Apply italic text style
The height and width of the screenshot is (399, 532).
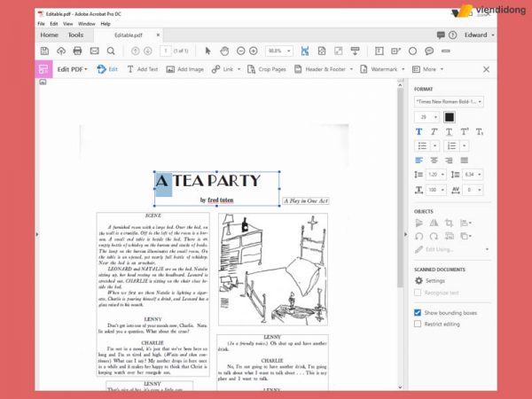tap(434, 131)
